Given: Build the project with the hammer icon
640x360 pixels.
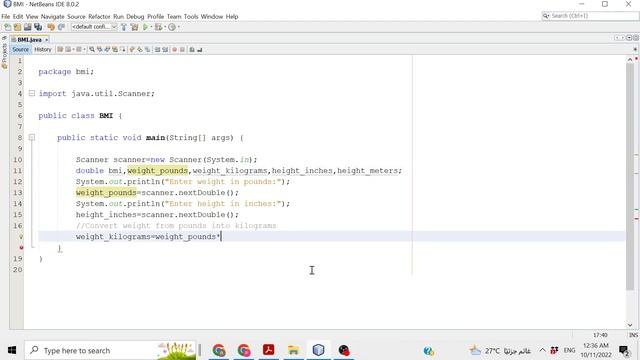Looking at the screenshot, I should pyautogui.click(x=124, y=27).
